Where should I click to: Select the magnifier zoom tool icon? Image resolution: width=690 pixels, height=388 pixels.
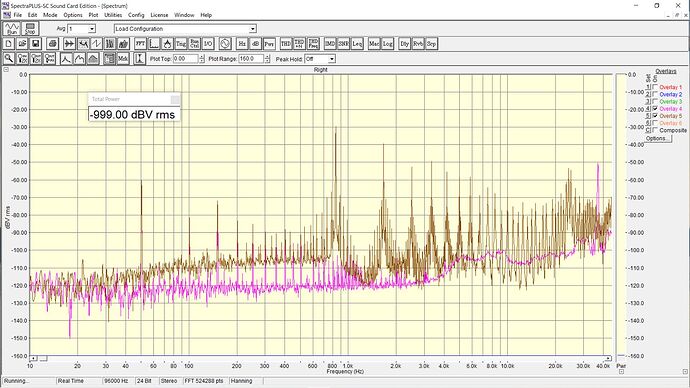tap(8, 59)
